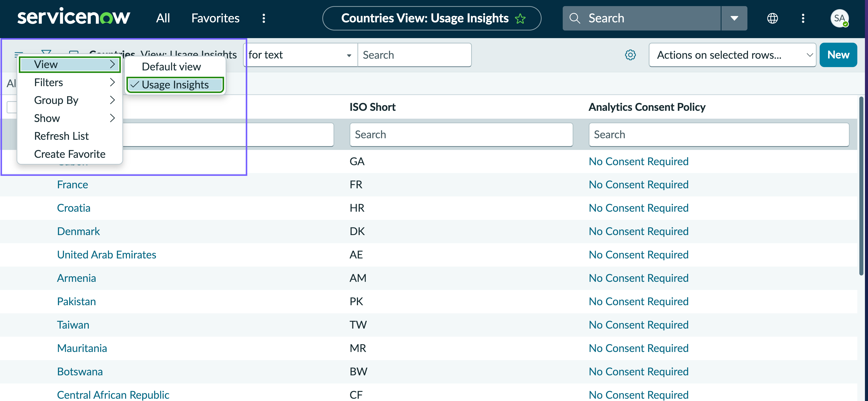868x401 pixels.
Task: Open list personalization gear icon
Action: [630, 55]
